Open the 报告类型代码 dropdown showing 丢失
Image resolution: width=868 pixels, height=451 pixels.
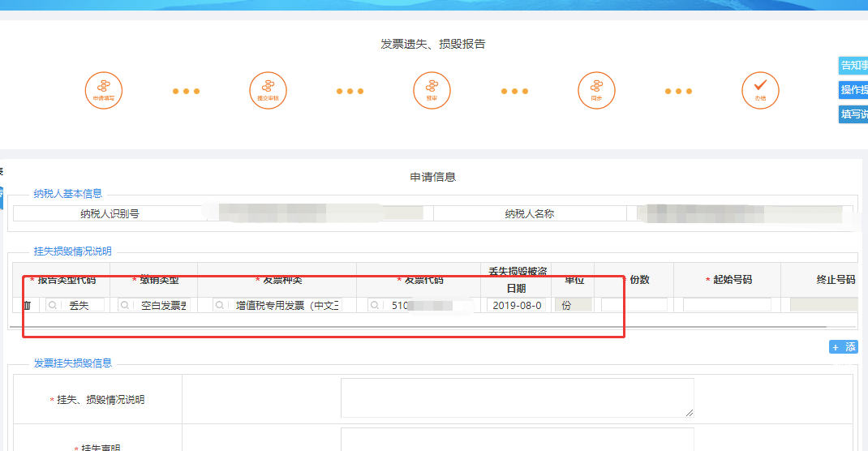[75, 305]
